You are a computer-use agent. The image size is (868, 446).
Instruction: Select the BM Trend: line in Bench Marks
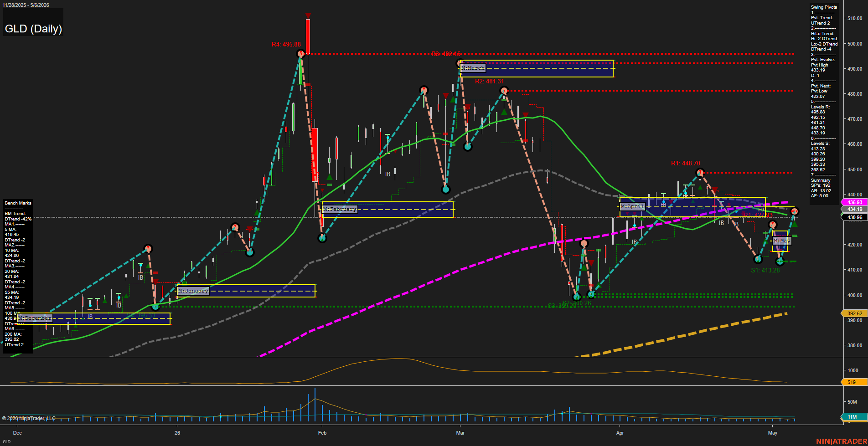[x=15, y=214]
